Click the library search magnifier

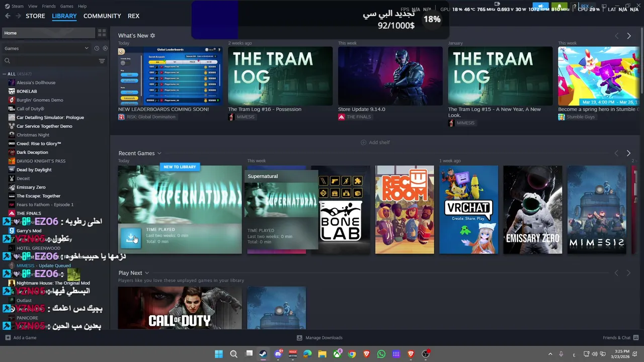tap(7, 61)
